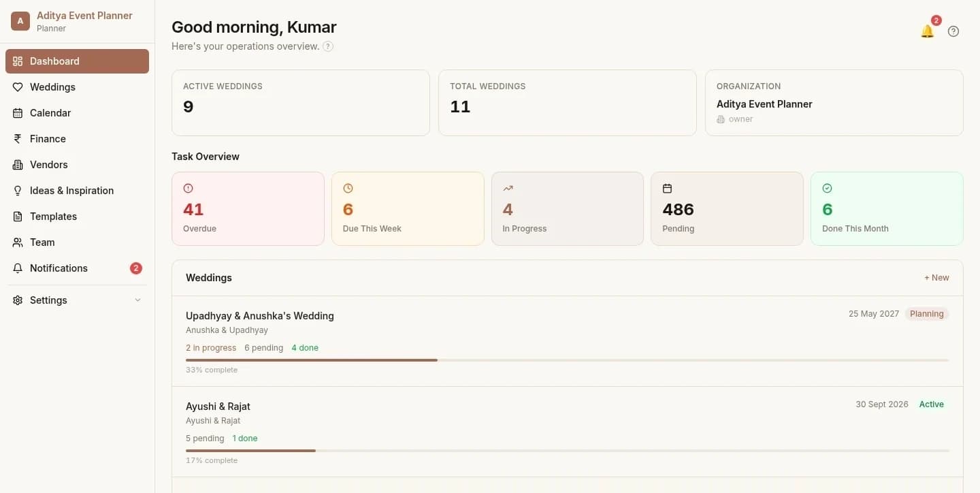980x493 pixels.
Task: Click the Done This Month checkmark icon
Action: 828,188
